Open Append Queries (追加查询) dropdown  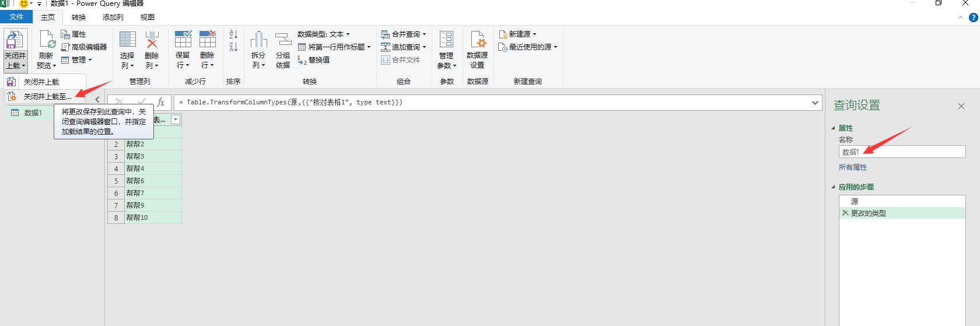point(404,47)
